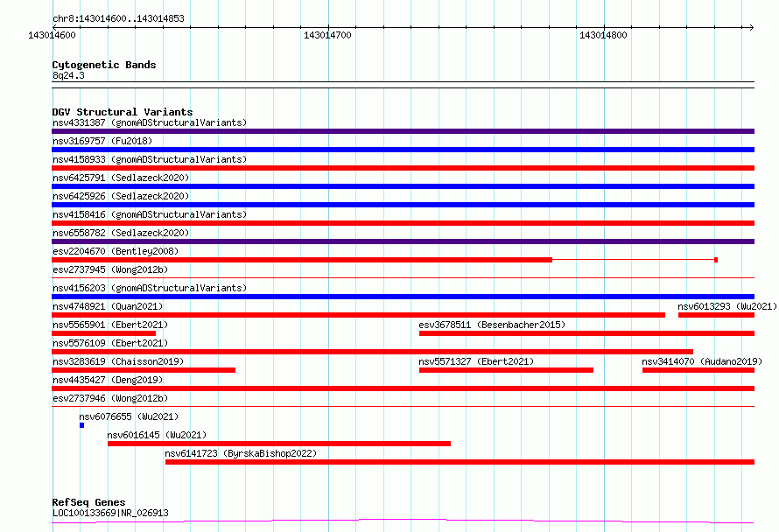Select the nsv3169757 (Fu2018) variant label

pos(102,141)
